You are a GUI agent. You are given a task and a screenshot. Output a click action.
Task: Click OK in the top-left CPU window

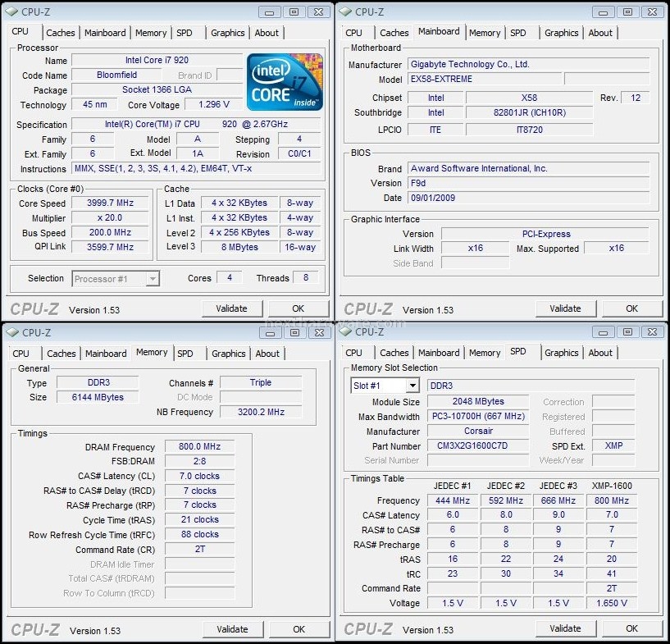point(299,308)
